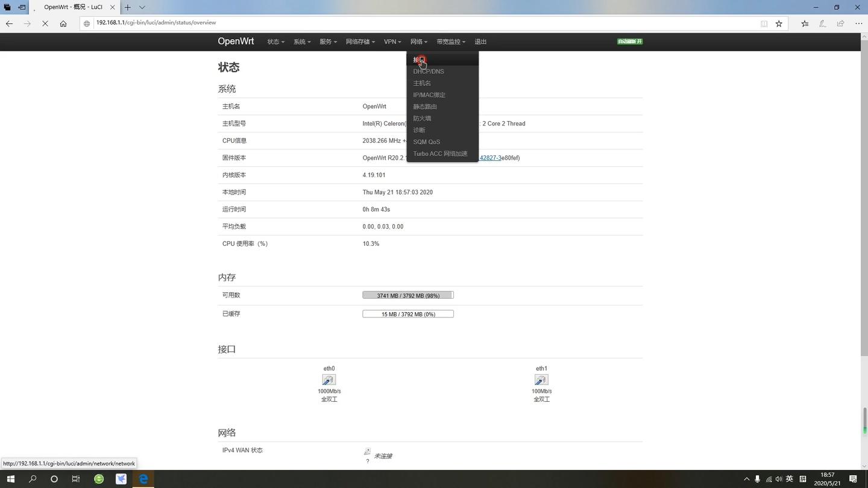Click the local time Thu May 21 text
The image size is (868, 488).
pos(398,192)
